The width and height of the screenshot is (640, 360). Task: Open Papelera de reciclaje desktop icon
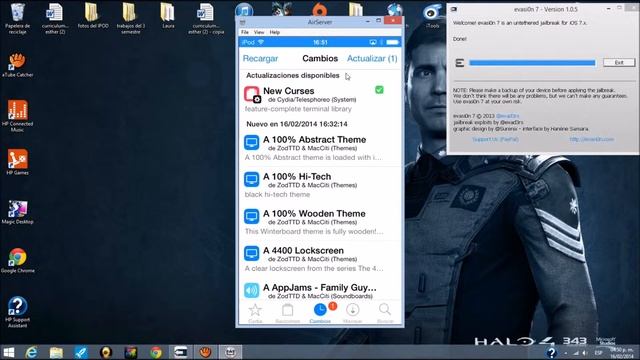tap(18, 18)
